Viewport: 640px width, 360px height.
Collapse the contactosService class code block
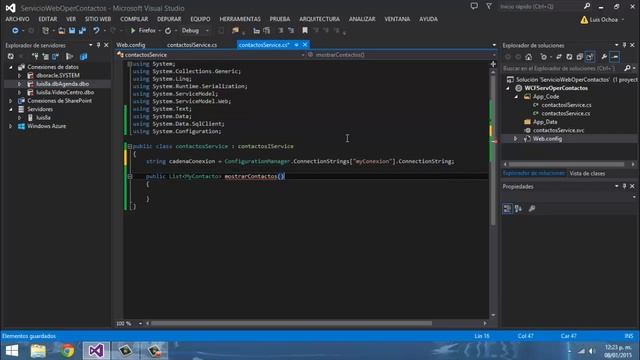(x=129, y=146)
